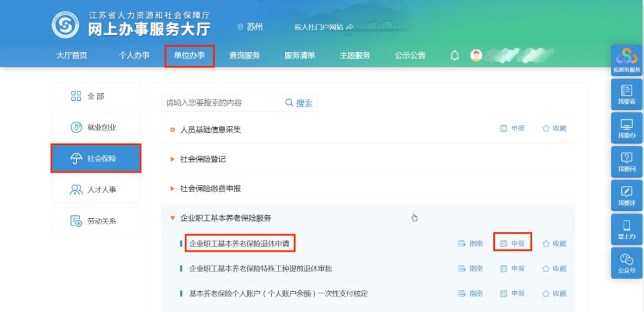Click the portal logo emblem

pyautogui.click(x=66, y=25)
